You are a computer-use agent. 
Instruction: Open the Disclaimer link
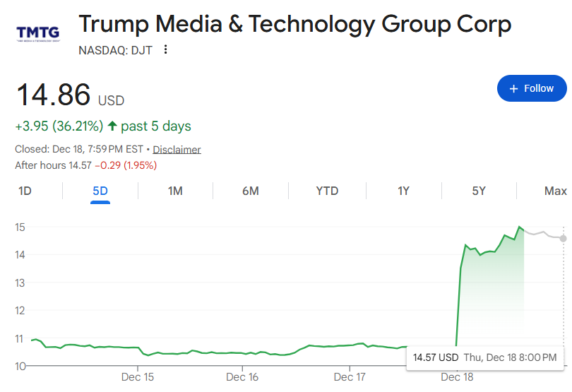click(x=177, y=150)
